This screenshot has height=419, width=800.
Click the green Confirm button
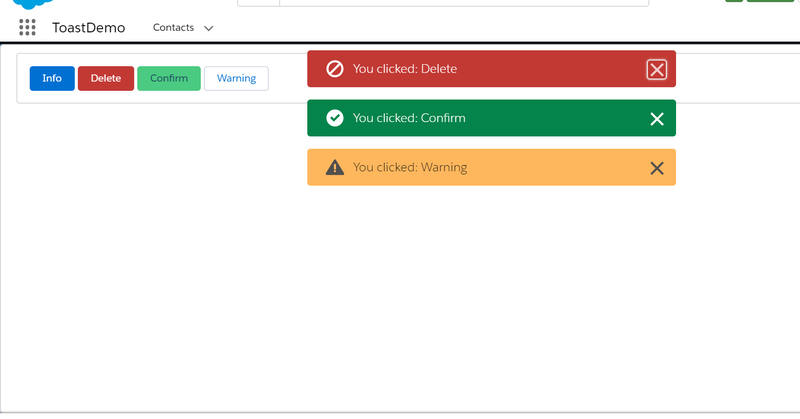coord(169,79)
